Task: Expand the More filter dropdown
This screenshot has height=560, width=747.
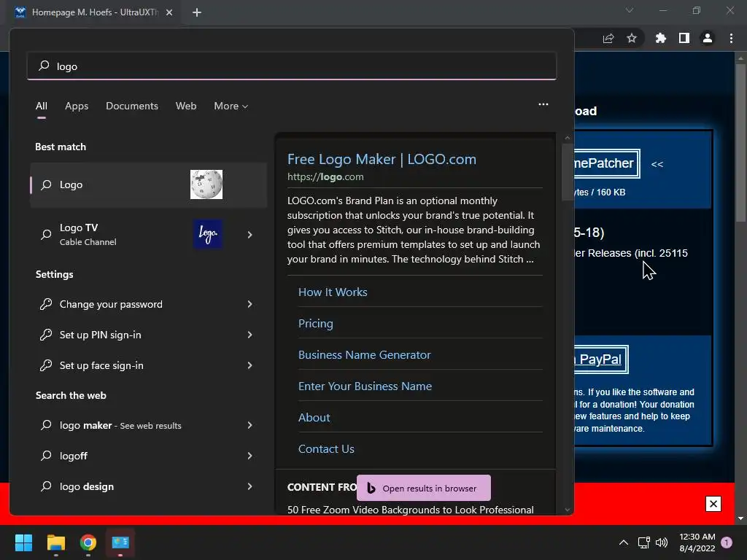Action: click(x=231, y=106)
